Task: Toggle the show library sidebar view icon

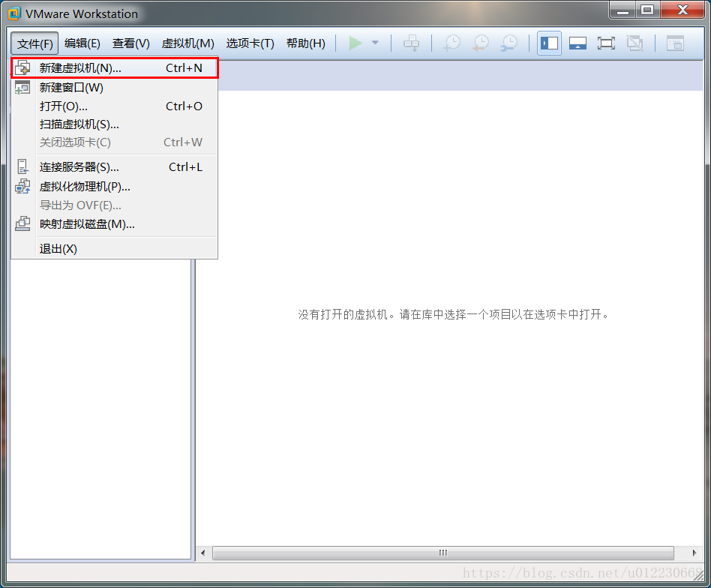Action: click(549, 43)
